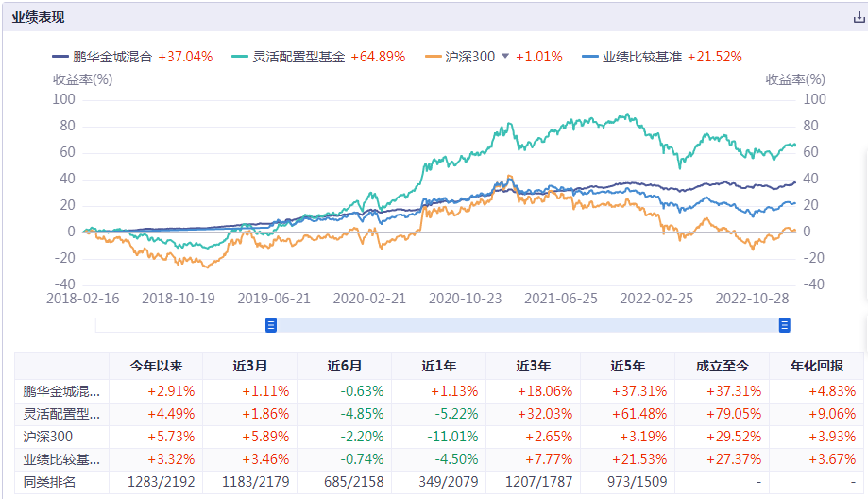This screenshot has height=499, width=868.
Task: Click the 年化回报 column header
Action: coord(816,367)
